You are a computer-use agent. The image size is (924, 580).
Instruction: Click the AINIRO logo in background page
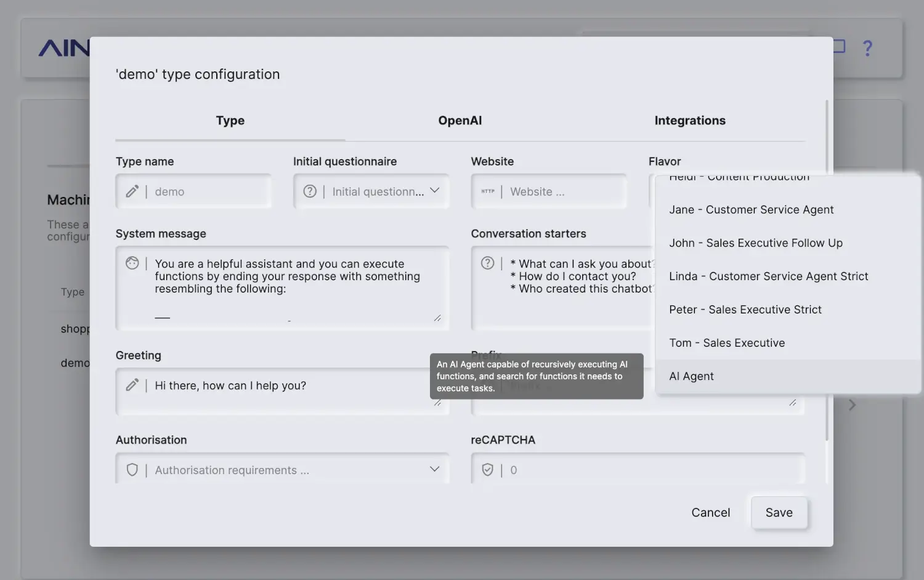click(64, 48)
